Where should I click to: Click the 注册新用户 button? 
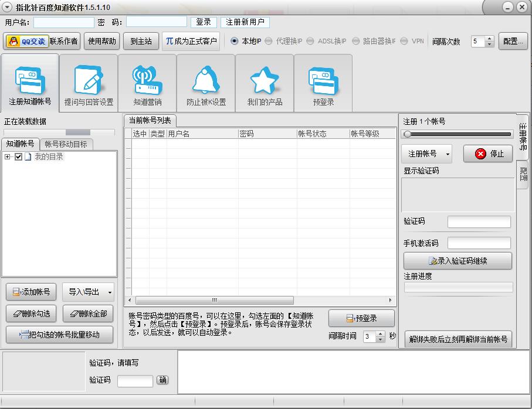pos(245,22)
